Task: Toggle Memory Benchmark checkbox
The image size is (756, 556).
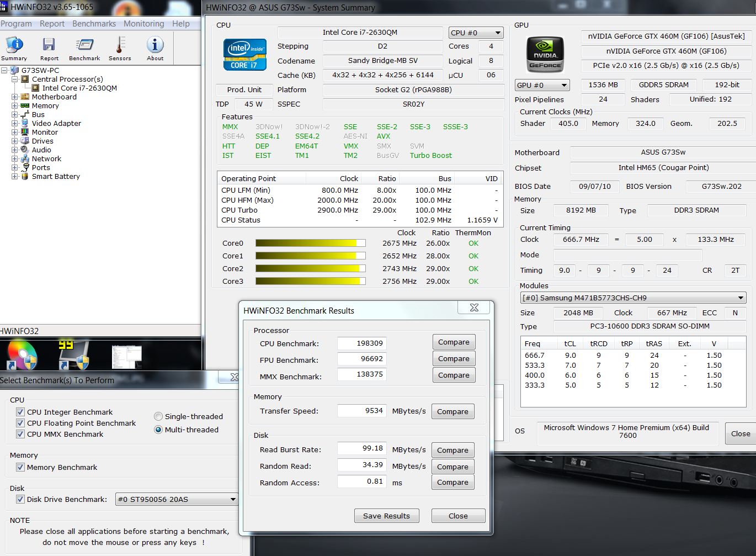Action: 20,467
